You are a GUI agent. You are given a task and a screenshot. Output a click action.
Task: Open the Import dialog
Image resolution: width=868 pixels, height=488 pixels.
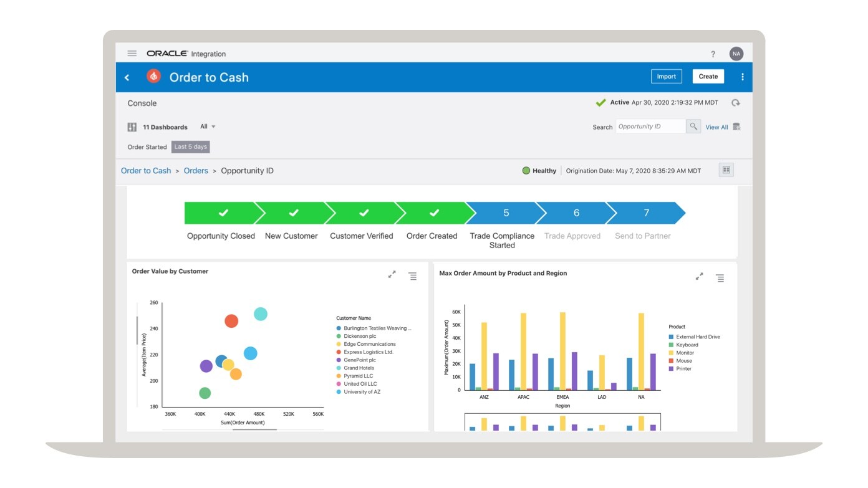tap(666, 76)
